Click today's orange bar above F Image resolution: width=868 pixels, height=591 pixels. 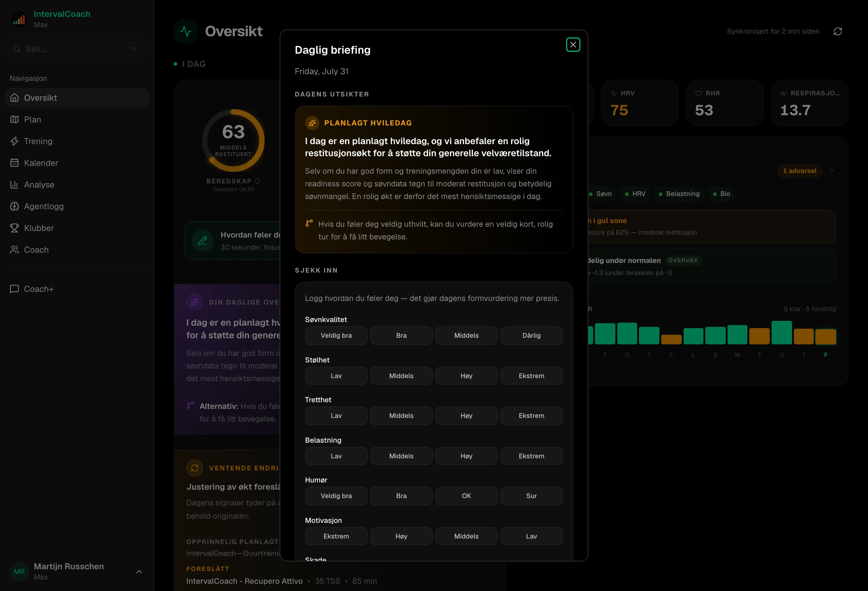tap(826, 337)
